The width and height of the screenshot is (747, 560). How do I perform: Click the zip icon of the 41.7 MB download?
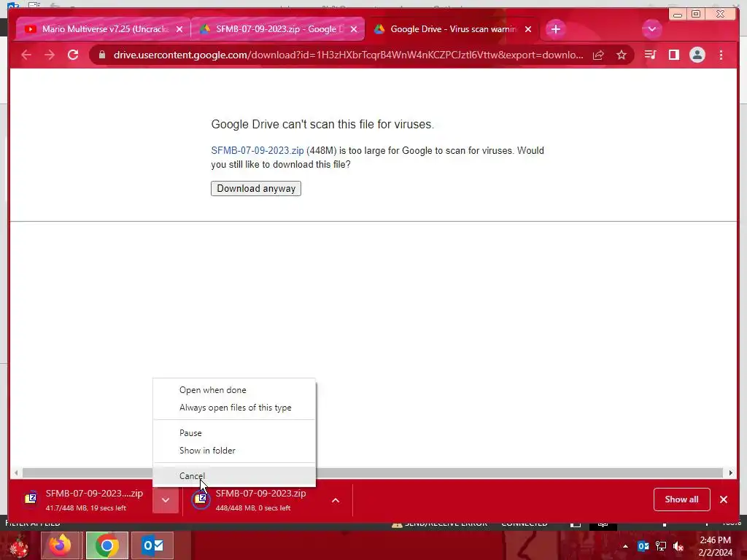coord(31,499)
